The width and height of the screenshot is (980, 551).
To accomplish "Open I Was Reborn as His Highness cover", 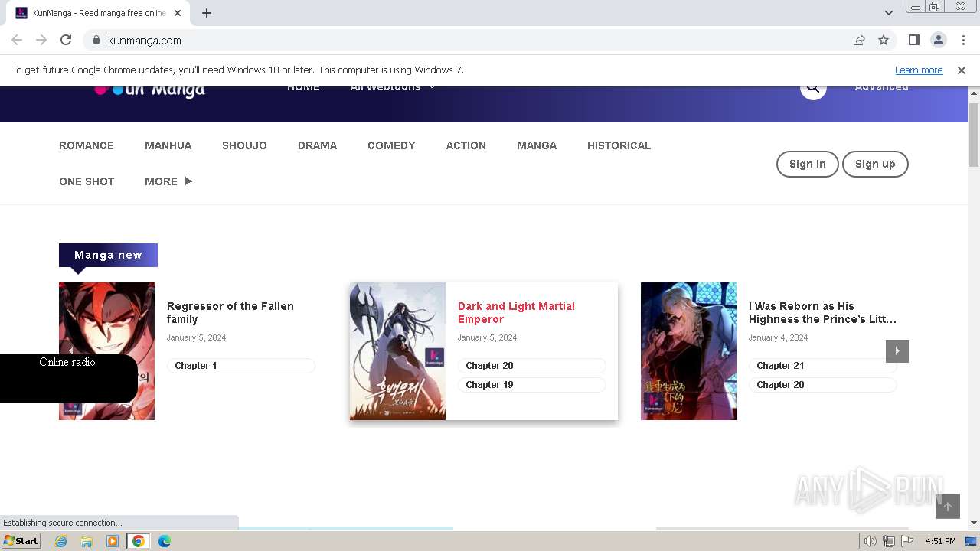I will pos(688,351).
